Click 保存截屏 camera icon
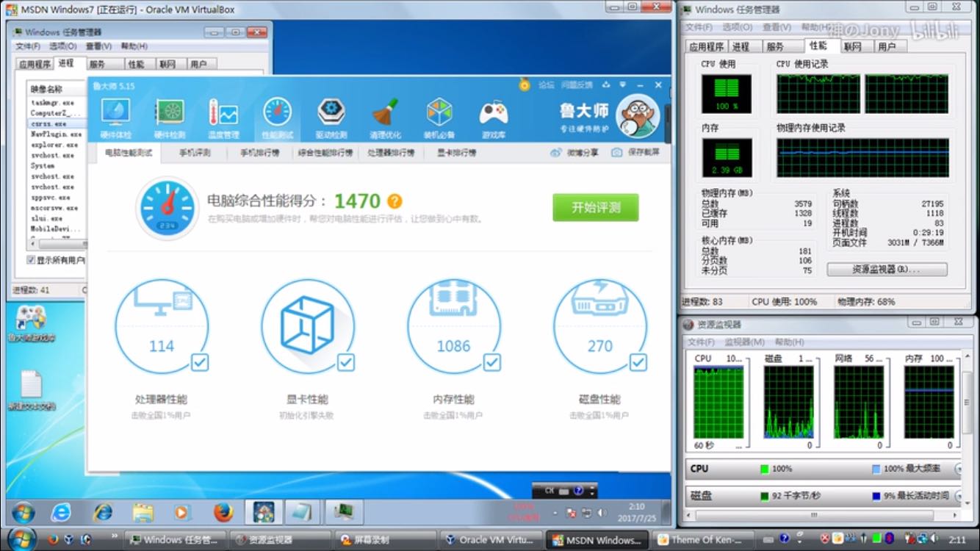The image size is (980, 551). point(635,153)
